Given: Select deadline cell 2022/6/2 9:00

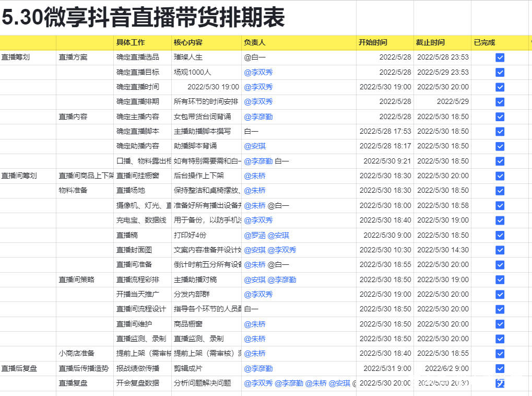Looking at the screenshot, I should [442, 368].
